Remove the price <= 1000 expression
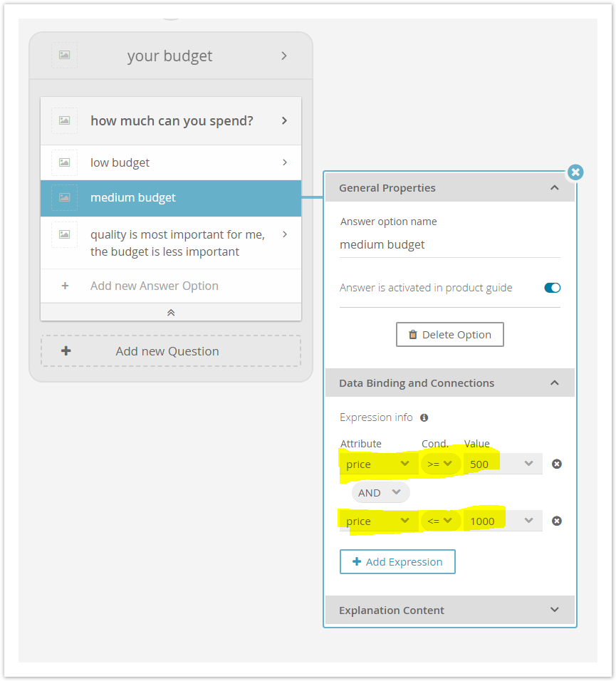This screenshot has width=616, height=681. click(556, 521)
